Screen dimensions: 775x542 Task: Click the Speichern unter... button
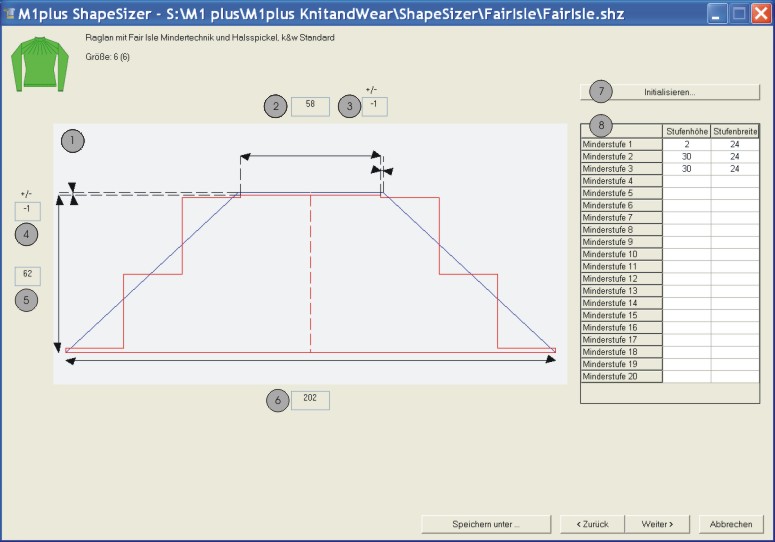(x=486, y=524)
